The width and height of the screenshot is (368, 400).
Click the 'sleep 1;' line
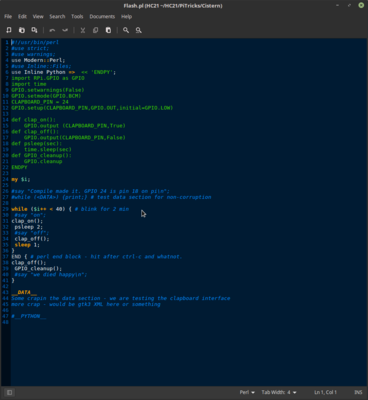(x=27, y=245)
